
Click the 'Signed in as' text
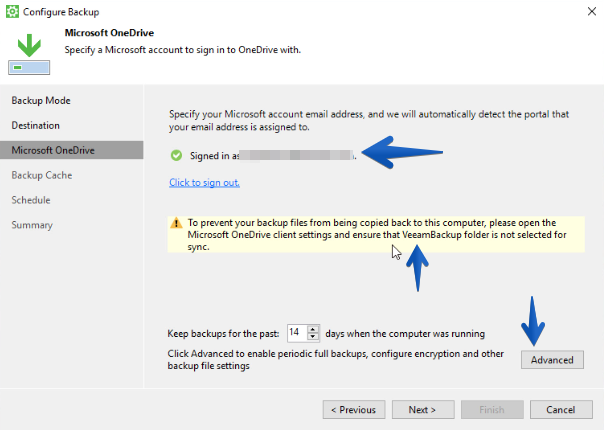click(x=214, y=156)
